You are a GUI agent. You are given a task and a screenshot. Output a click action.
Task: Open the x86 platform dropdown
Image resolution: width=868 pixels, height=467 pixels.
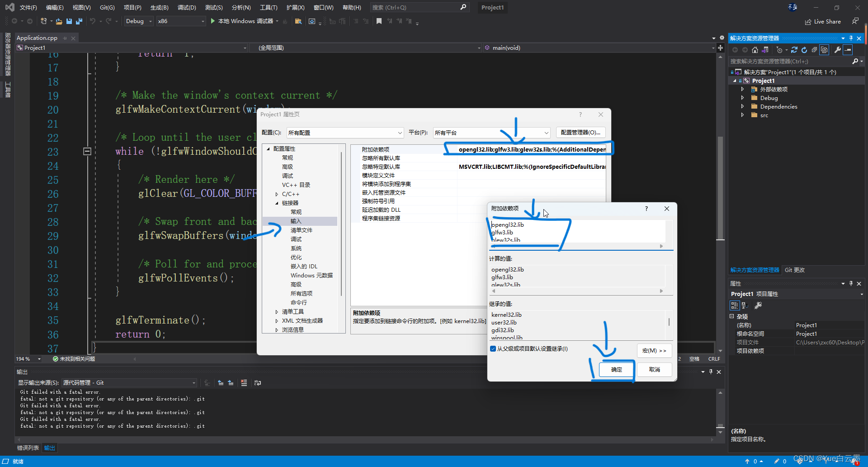tap(181, 21)
